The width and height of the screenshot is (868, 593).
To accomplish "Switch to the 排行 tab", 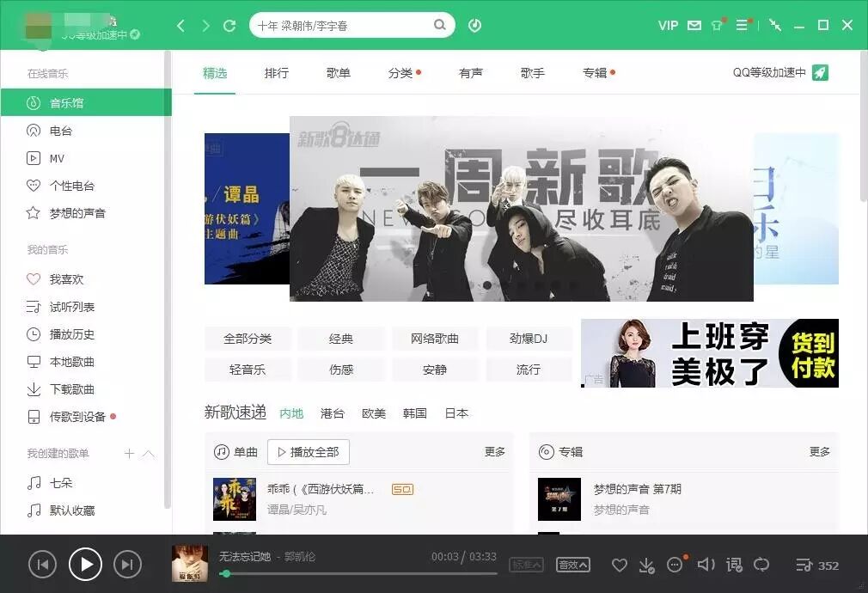I will pyautogui.click(x=276, y=73).
